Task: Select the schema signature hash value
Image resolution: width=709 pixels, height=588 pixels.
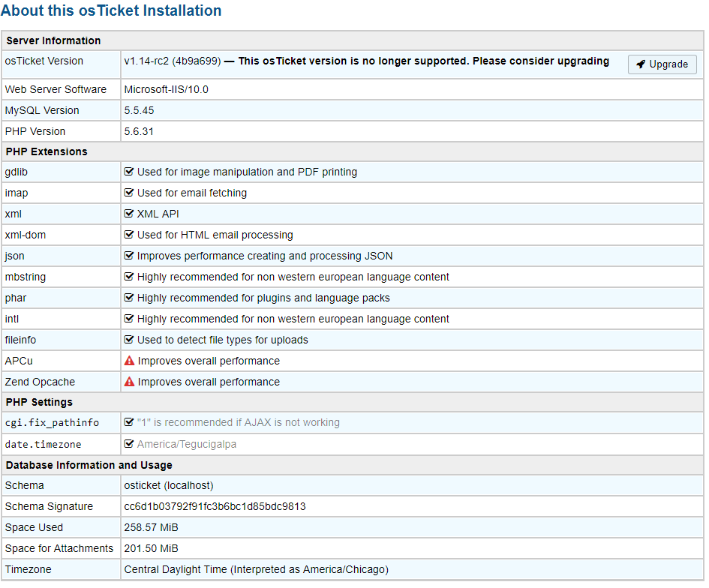Action: click(215, 507)
